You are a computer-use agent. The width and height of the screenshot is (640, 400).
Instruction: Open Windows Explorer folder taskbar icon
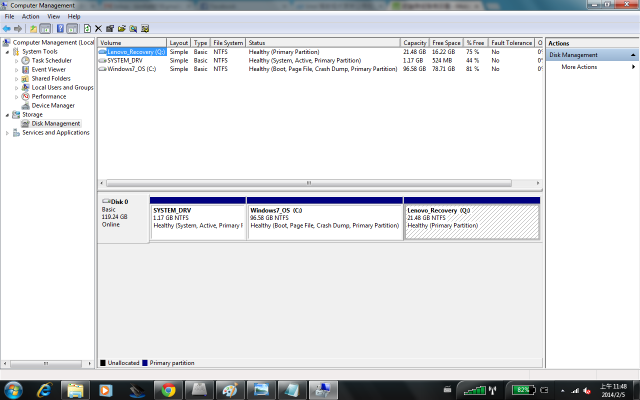coord(75,391)
